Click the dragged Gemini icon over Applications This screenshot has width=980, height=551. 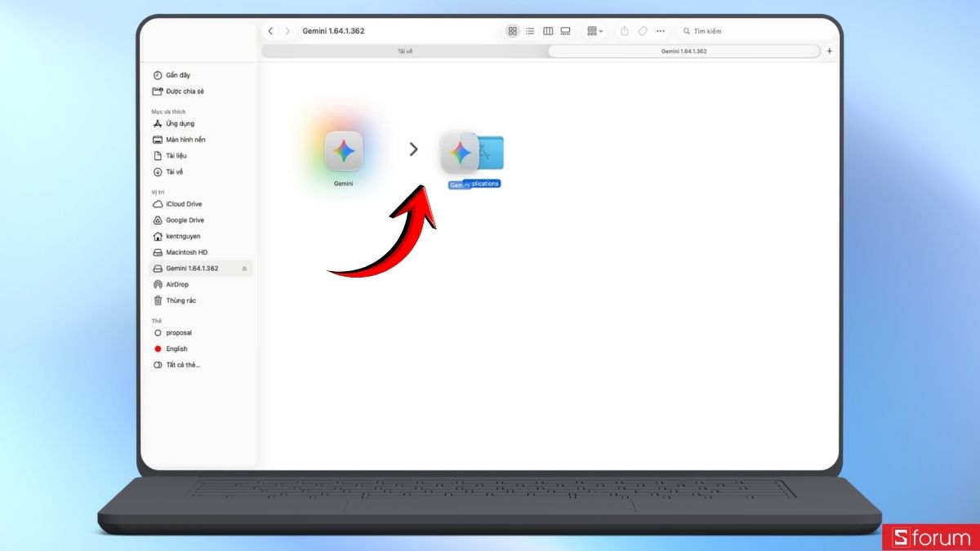coord(460,153)
